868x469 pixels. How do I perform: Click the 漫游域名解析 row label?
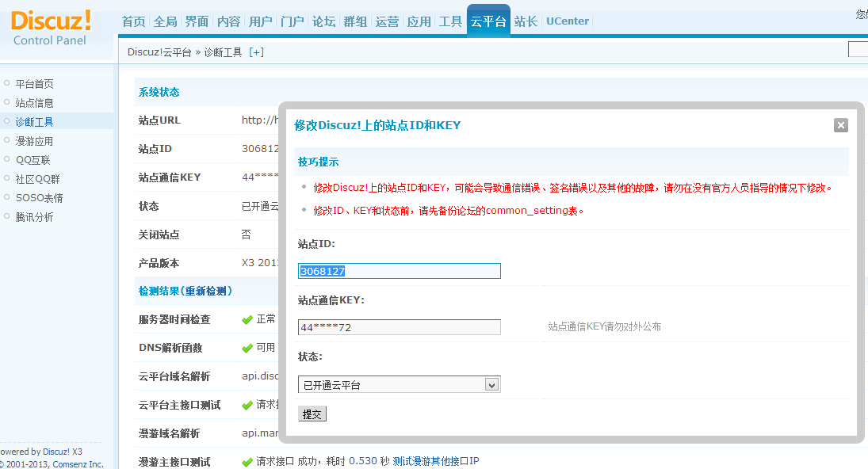[169, 433]
